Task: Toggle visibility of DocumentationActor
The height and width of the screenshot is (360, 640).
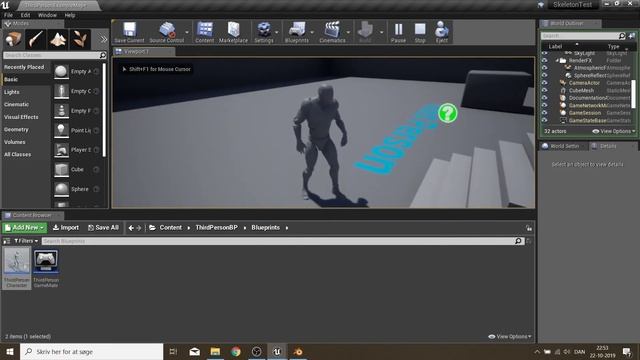Action: [x=544, y=98]
